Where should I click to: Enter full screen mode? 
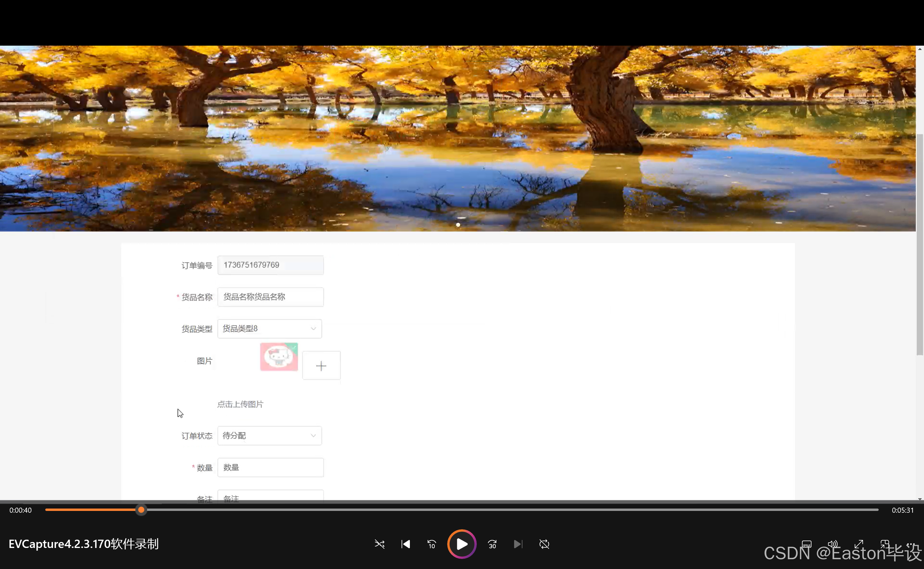[x=859, y=544]
